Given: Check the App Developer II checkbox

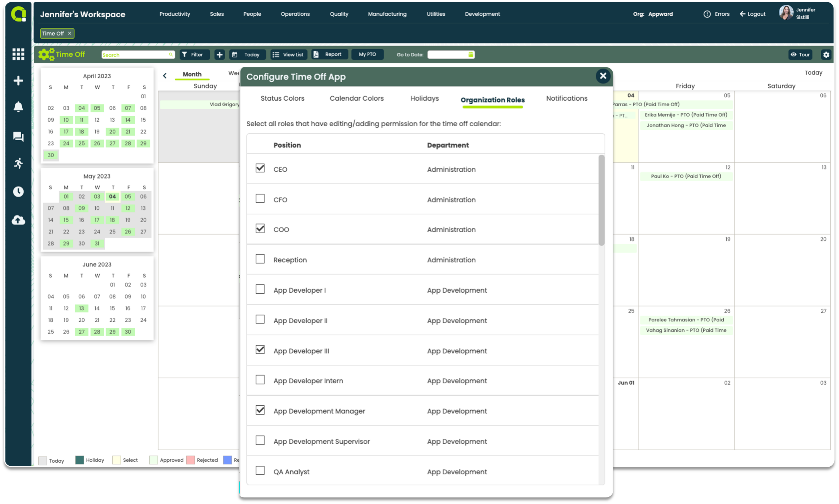Looking at the screenshot, I should pos(260,319).
